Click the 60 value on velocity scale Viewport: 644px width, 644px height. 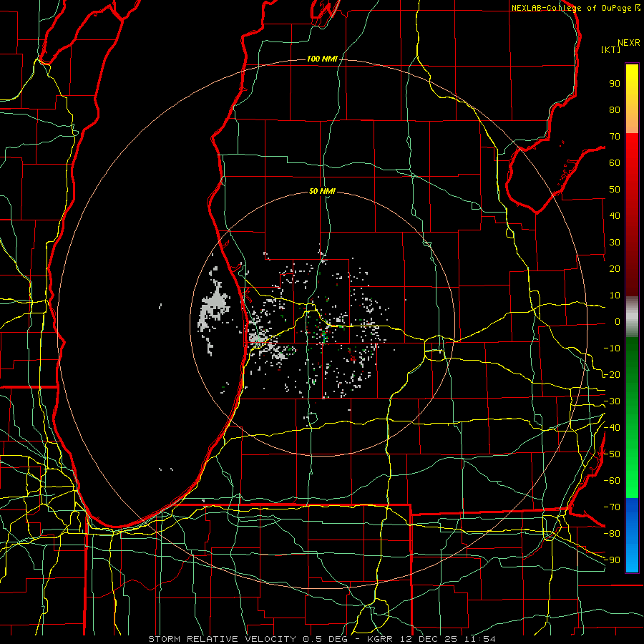[615, 163]
